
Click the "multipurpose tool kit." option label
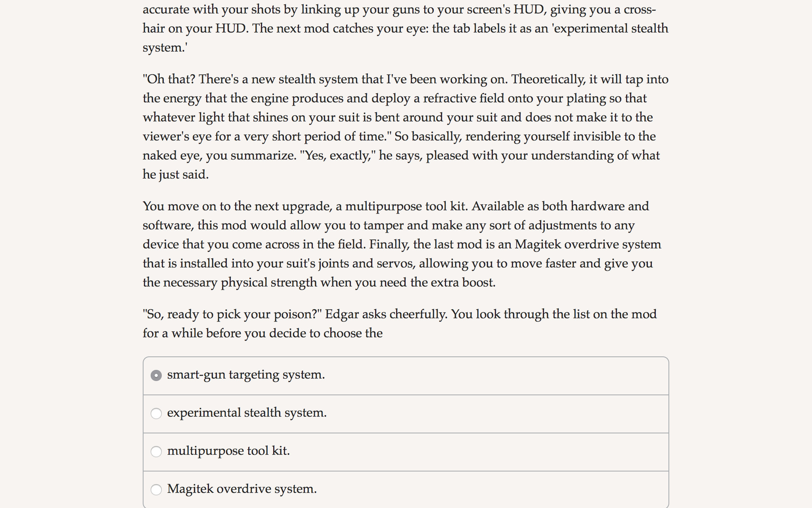228,451
